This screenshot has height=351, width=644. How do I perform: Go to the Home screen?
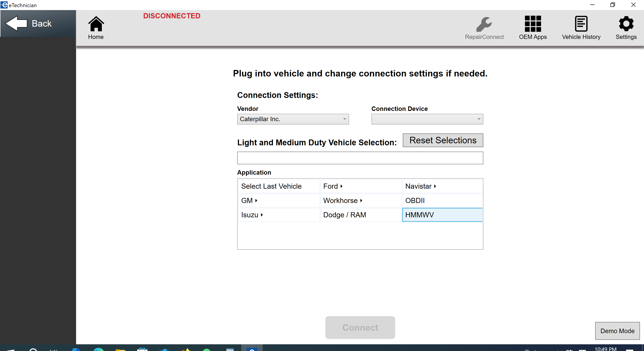[96, 28]
